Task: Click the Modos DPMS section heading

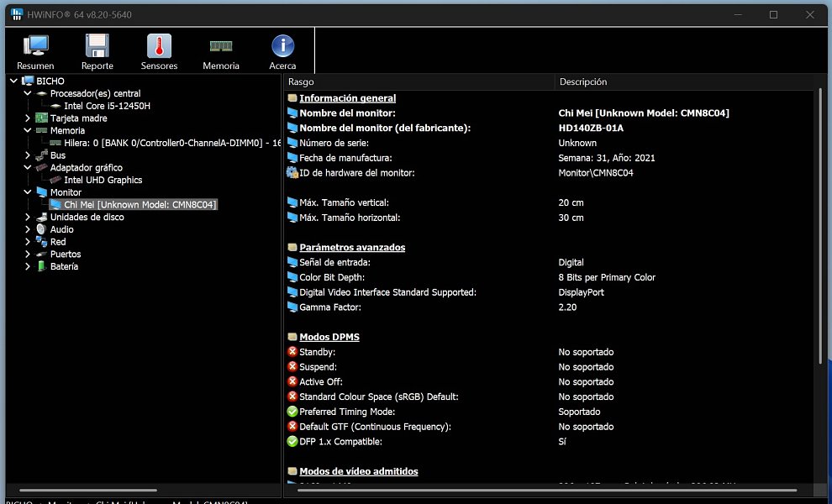Action: [329, 337]
